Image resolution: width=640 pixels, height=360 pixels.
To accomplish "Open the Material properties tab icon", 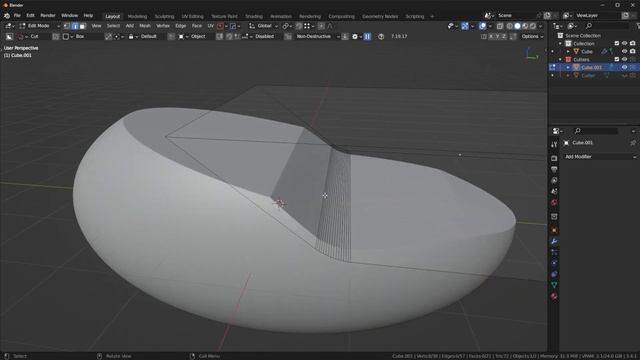I will [x=554, y=296].
